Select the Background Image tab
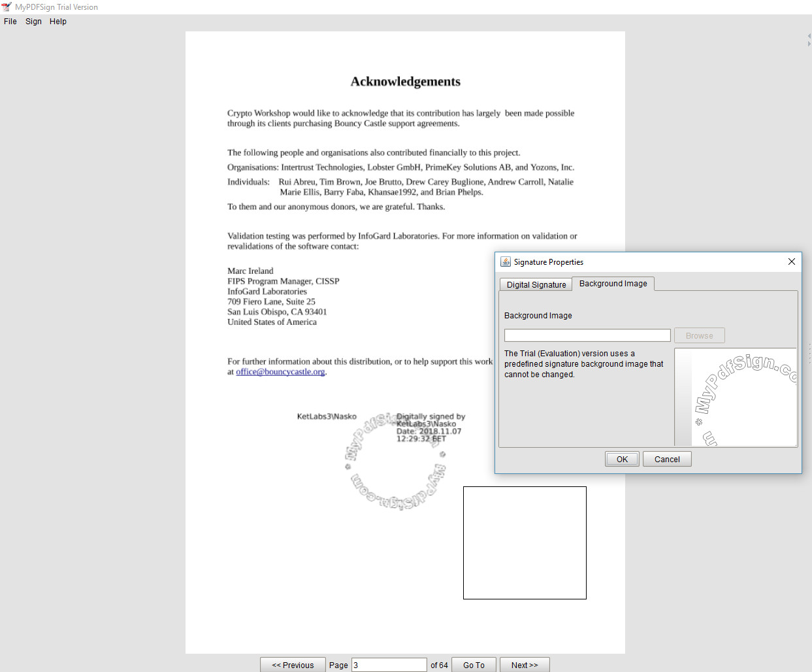Image resolution: width=812 pixels, height=672 pixels. [x=613, y=284]
